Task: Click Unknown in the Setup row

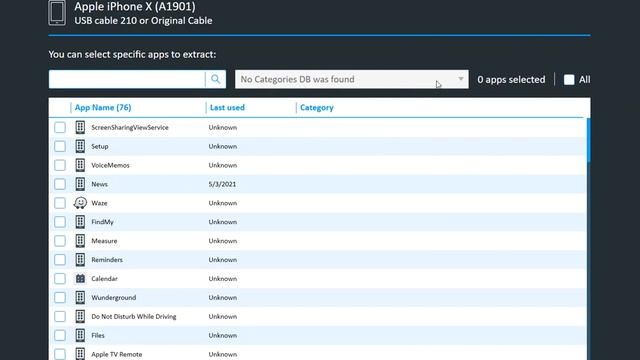Action: pyautogui.click(x=222, y=146)
